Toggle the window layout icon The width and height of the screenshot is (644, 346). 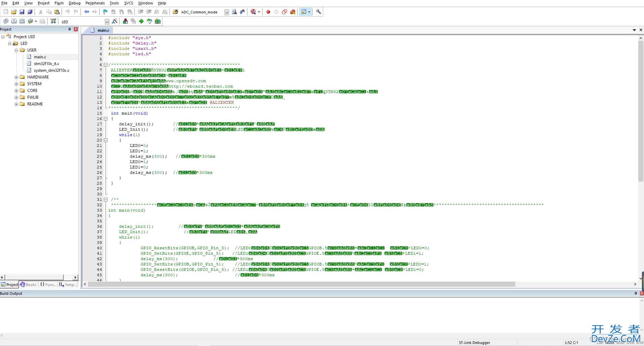304,12
